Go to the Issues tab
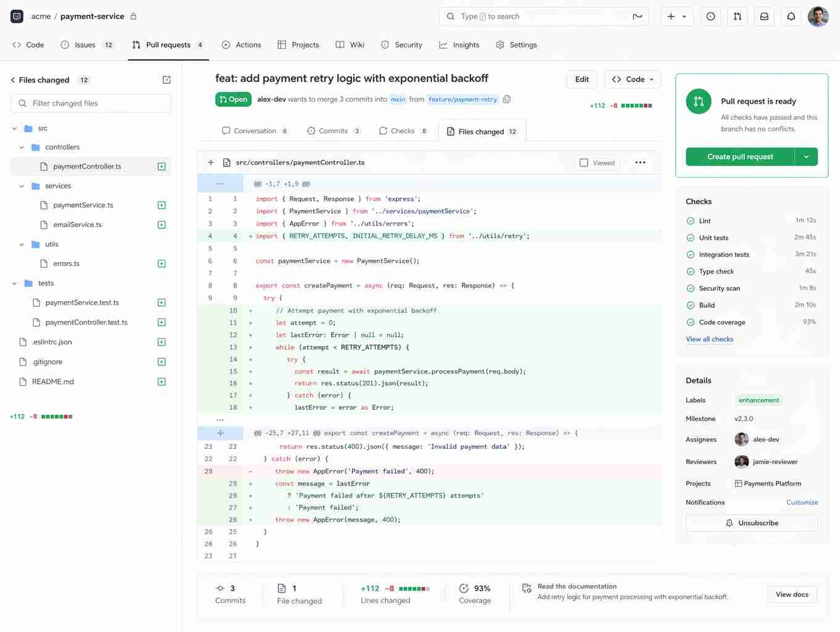Viewport: 840px width, 632px height. pos(87,45)
